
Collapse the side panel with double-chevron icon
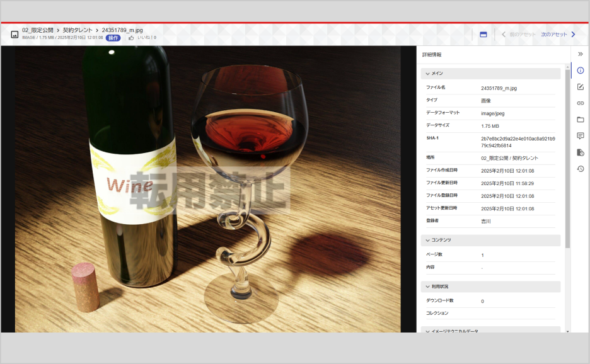tap(580, 54)
